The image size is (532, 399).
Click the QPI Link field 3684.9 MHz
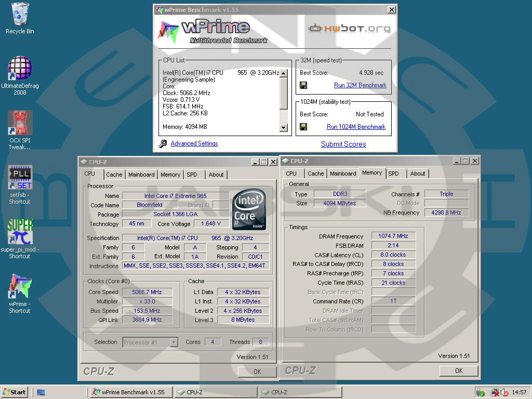tap(147, 320)
